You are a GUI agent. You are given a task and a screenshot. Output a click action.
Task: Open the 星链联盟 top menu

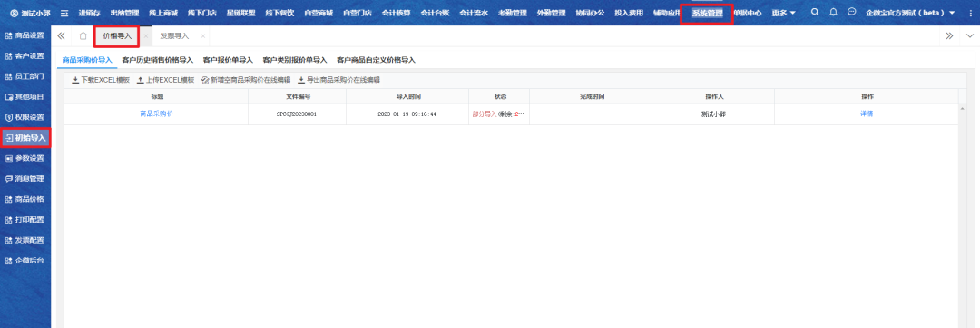(240, 13)
